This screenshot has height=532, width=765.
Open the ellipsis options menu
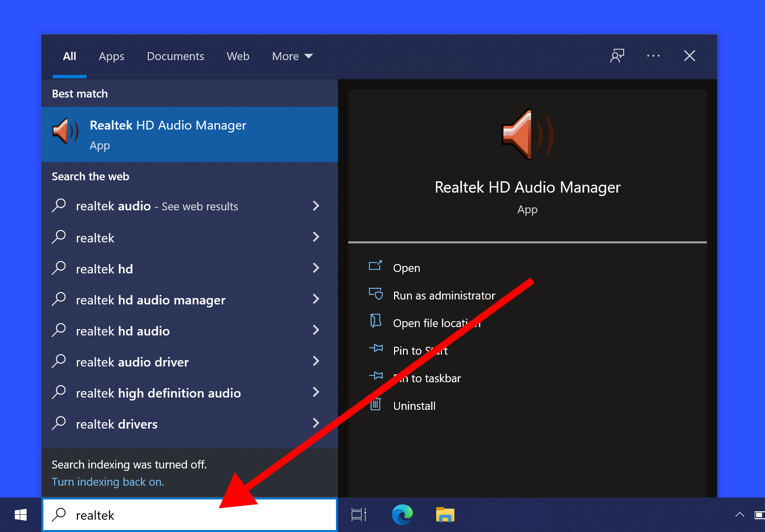pos(653,56)
